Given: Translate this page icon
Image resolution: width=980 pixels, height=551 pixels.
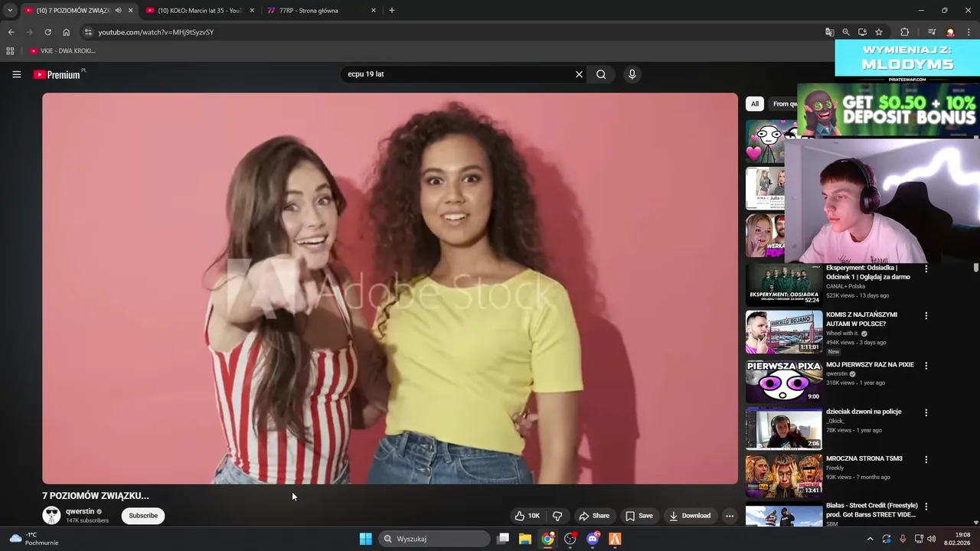Looking at the screenshot, I should point(829,32).
